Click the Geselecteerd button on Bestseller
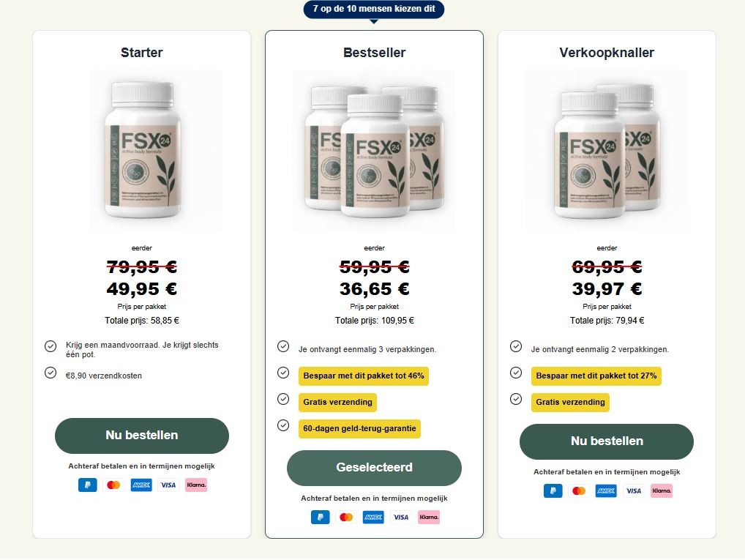 pos(374,468)
